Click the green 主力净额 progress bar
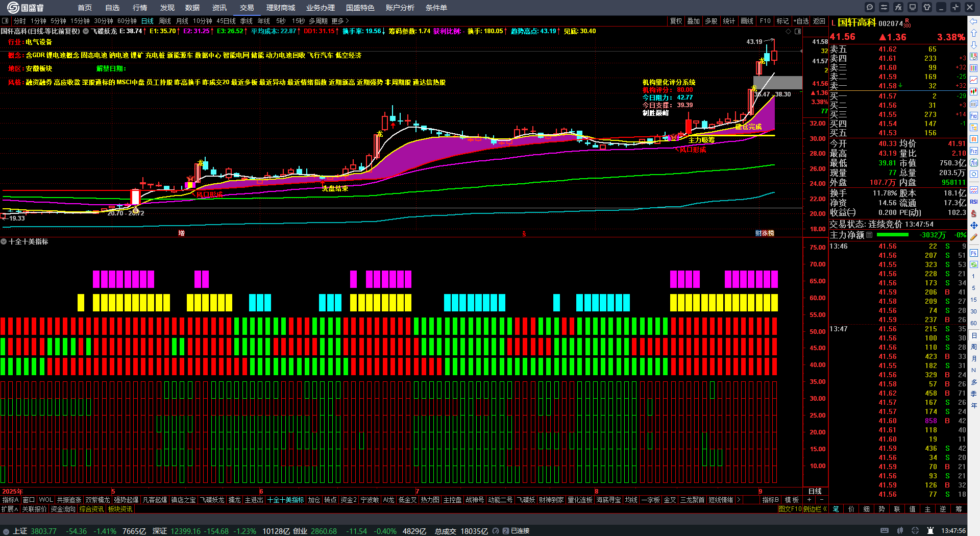980x536 pixels. coord(892,235)
